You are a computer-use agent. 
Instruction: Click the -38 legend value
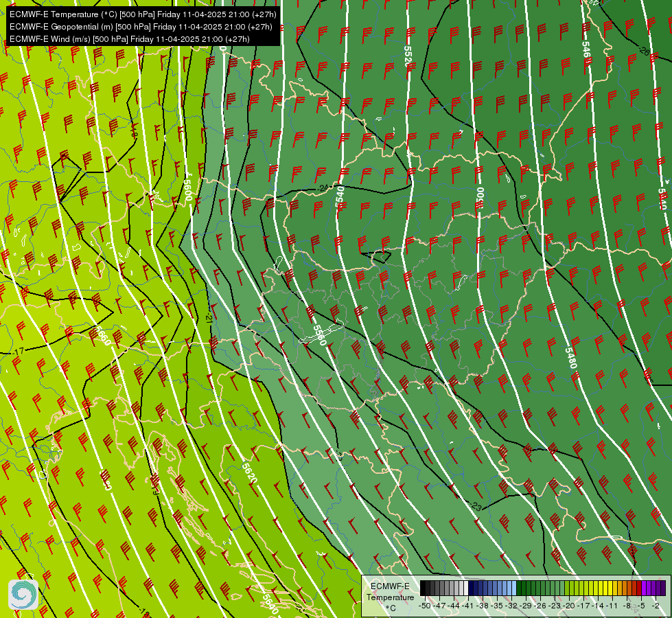pos(482,606)
